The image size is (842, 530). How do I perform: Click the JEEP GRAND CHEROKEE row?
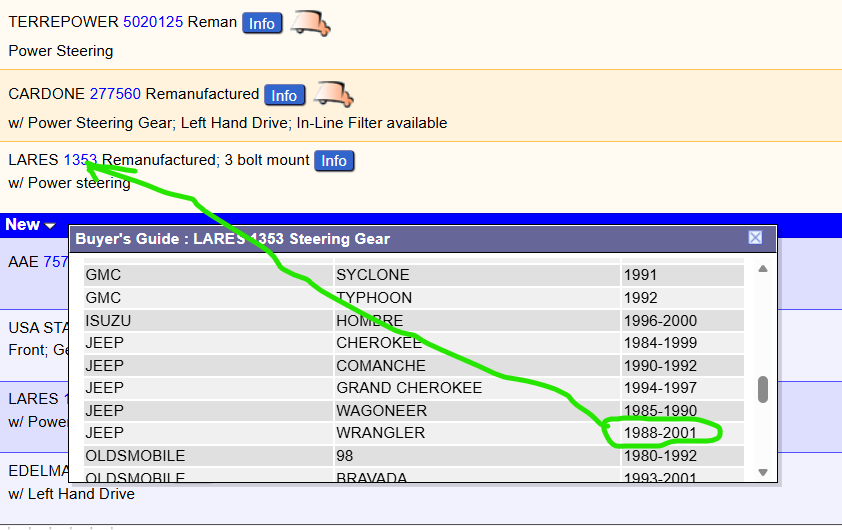click(x=413, y=388)
